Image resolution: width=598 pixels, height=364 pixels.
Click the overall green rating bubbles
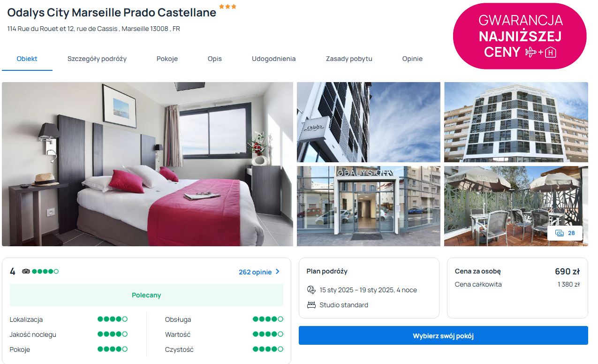[45, 272]
